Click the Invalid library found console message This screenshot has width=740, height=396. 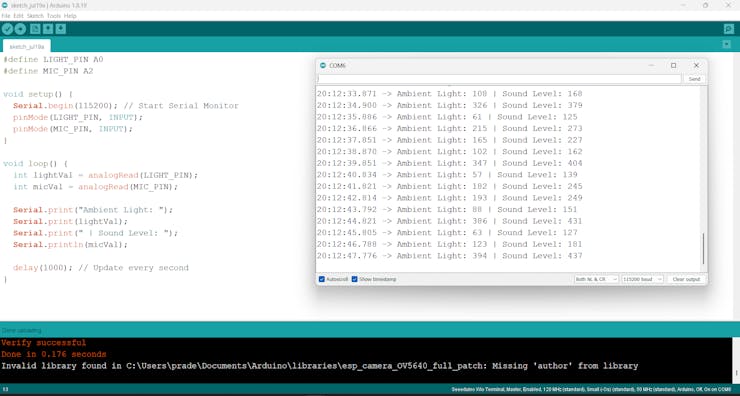[320, 366]
